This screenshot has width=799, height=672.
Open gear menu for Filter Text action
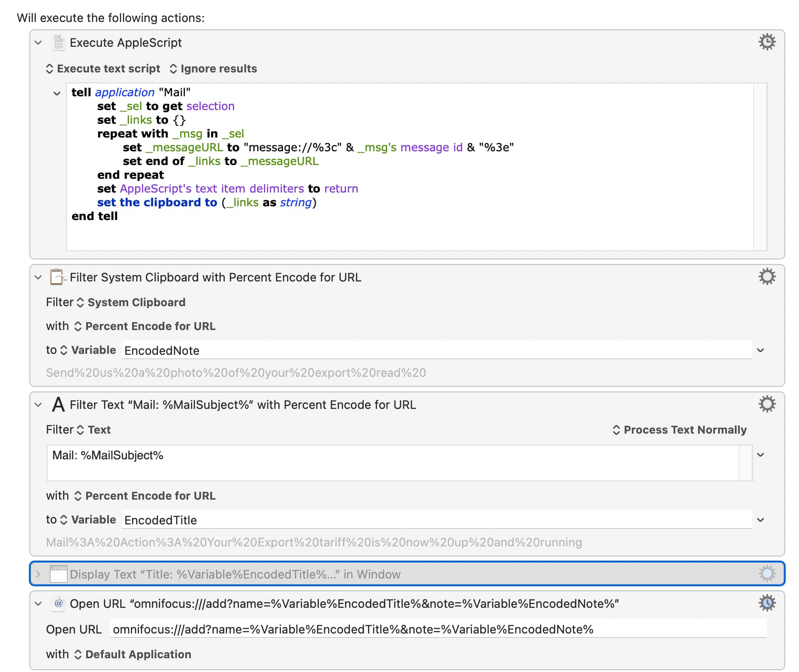[x=767, y=404]
